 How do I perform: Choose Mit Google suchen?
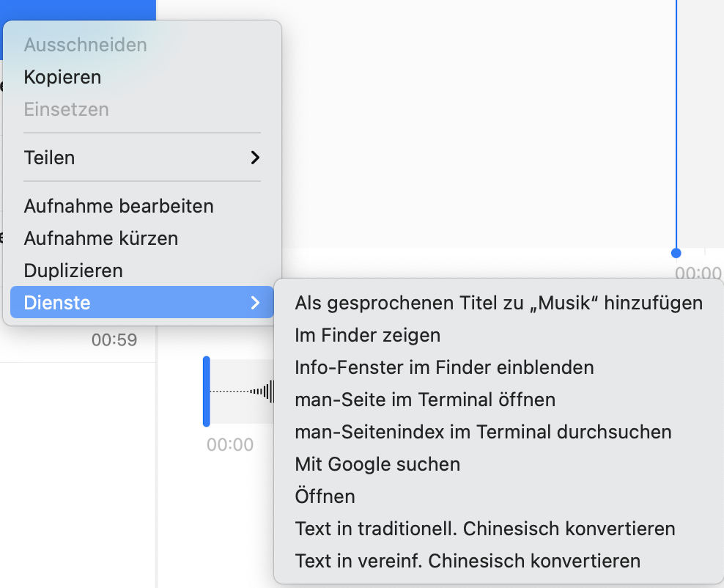[x=377, y=464]
